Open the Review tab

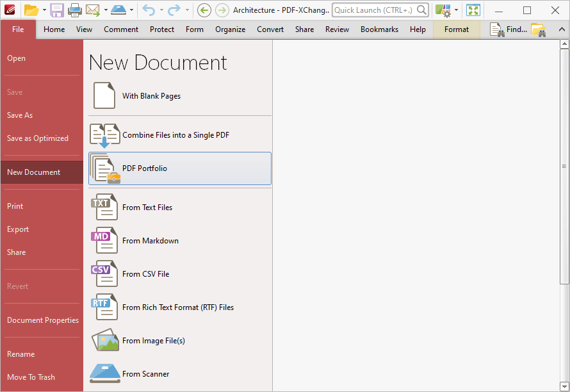coord(337,29)
